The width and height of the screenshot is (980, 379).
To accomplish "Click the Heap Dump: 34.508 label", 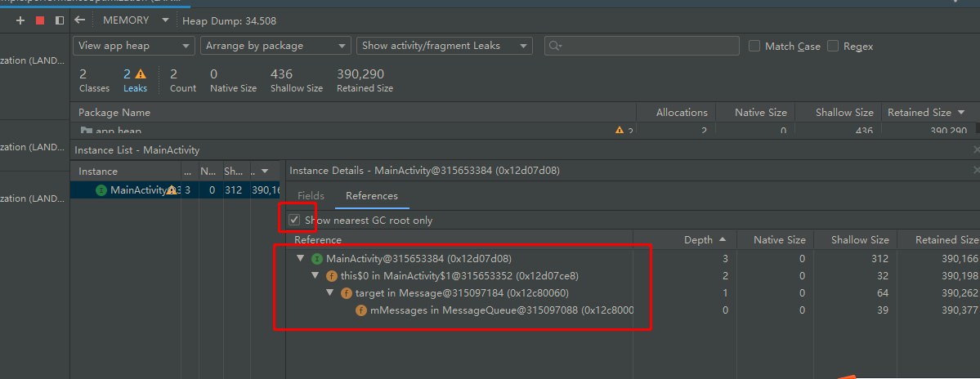I will pyautogui.click(x=229, y=20).
